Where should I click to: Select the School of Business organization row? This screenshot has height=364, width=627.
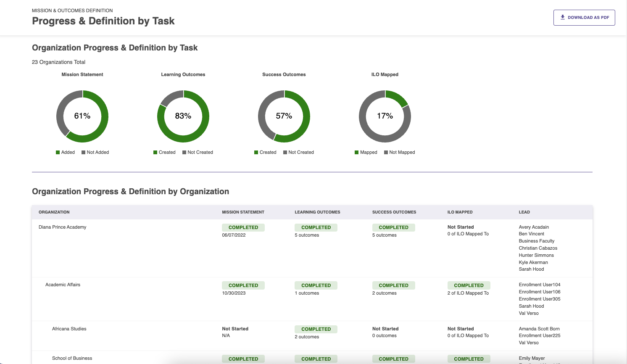(312, 358)
